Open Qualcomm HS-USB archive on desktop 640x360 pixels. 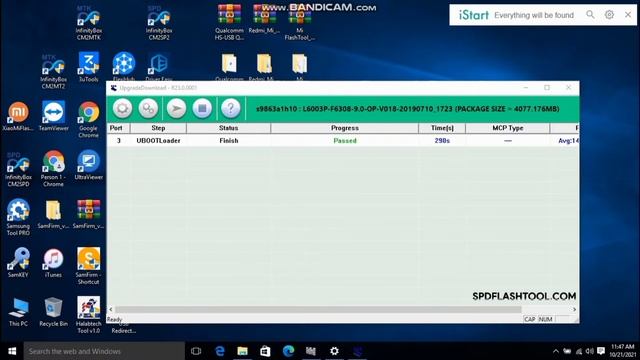tap(229, 23)
